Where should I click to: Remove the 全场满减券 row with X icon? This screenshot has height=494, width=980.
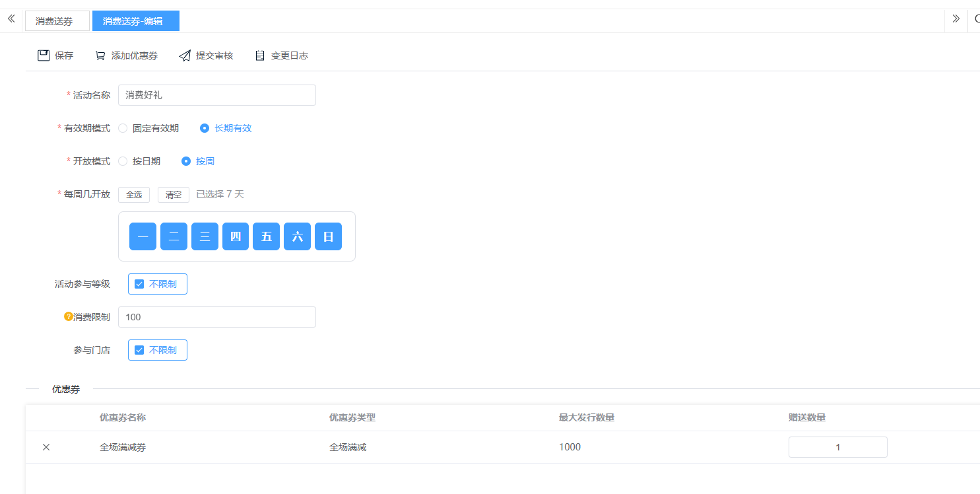(46, 447)
